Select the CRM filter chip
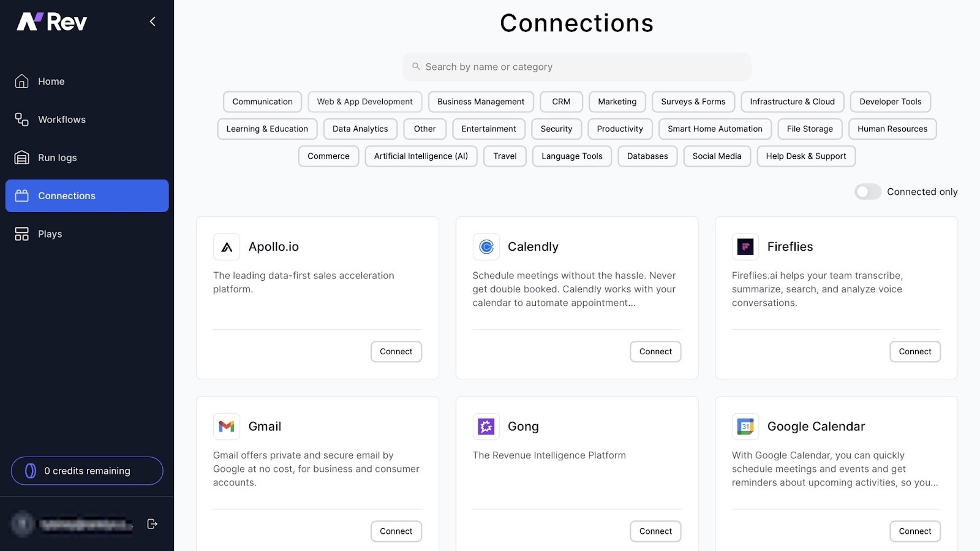Screen dimensions: 980x551 (561, 102)
